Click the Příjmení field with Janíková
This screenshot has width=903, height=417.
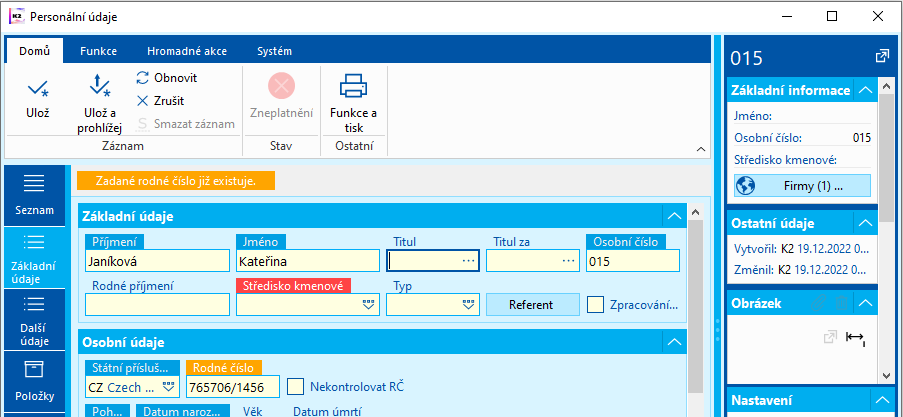point(157,261)
